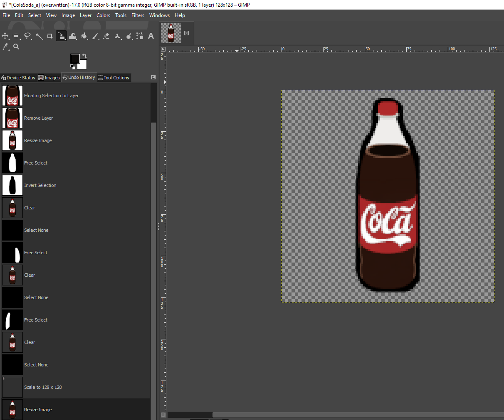
Task: Choose the Free Select lasso tool
Action: [27, 36]
